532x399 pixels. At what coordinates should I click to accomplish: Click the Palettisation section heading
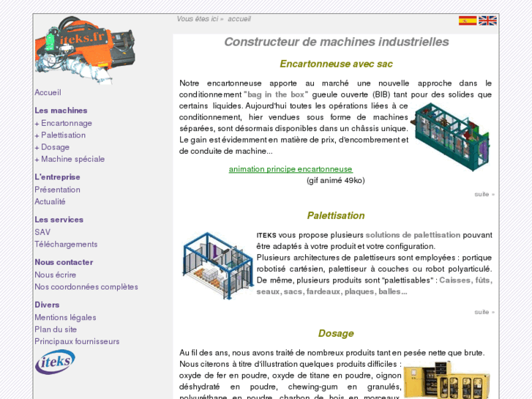(336, 216)
